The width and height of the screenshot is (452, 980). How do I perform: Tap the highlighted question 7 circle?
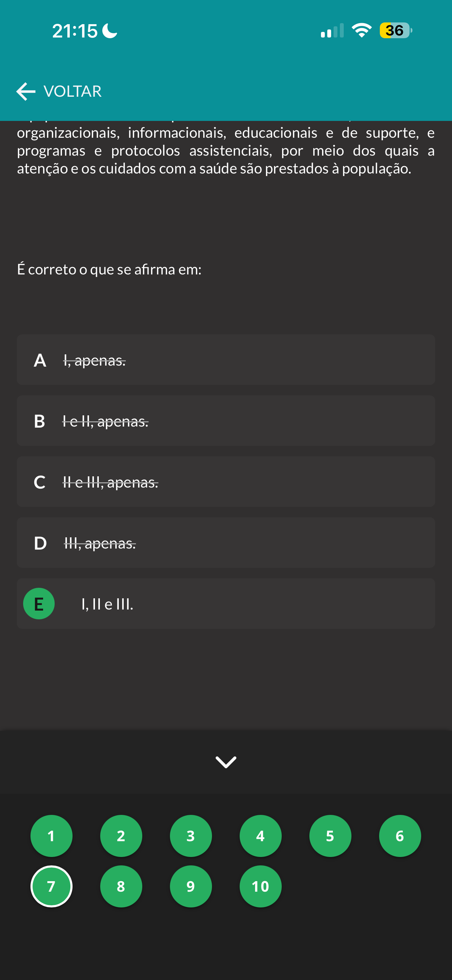click(52, 886)
